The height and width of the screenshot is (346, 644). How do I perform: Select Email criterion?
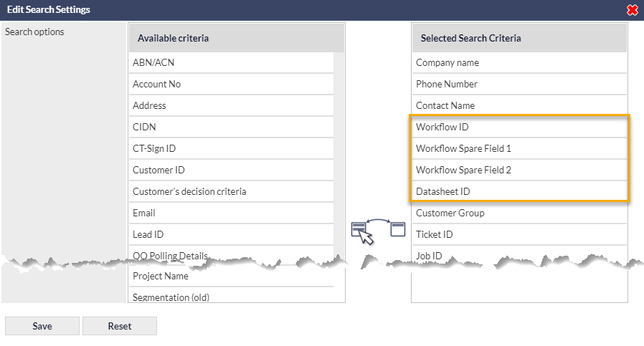[231, 213]
